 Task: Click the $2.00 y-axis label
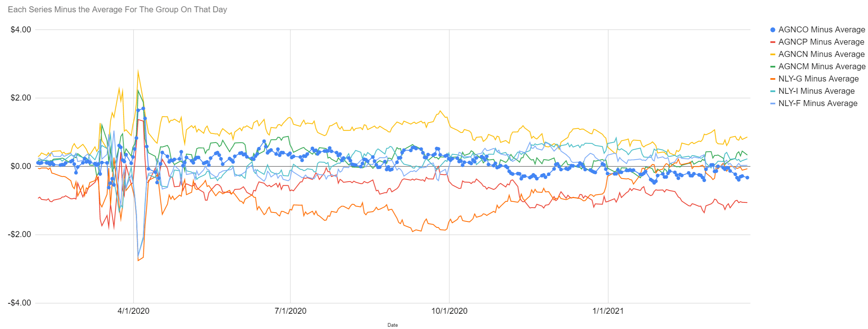21,98
